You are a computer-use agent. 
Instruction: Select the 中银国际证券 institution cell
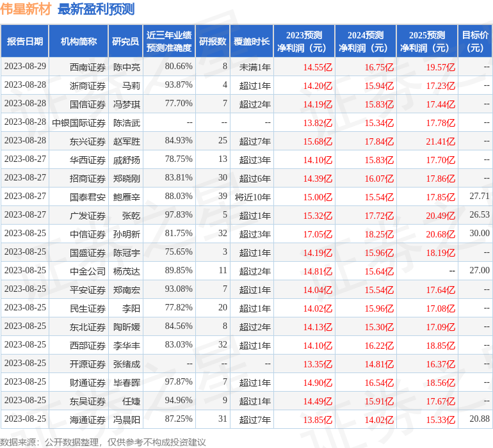(79, 123)
